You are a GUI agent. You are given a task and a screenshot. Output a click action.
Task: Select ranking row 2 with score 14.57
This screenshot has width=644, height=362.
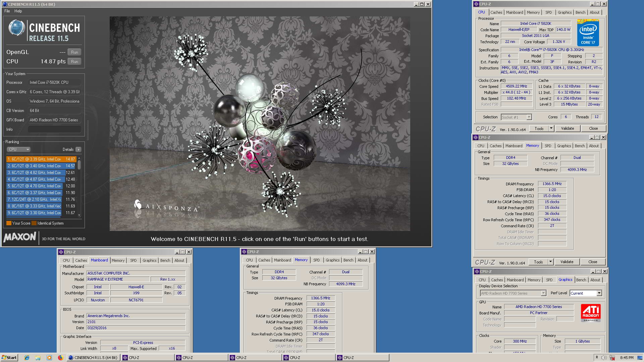pyautogui.click(x=41, y=166)
